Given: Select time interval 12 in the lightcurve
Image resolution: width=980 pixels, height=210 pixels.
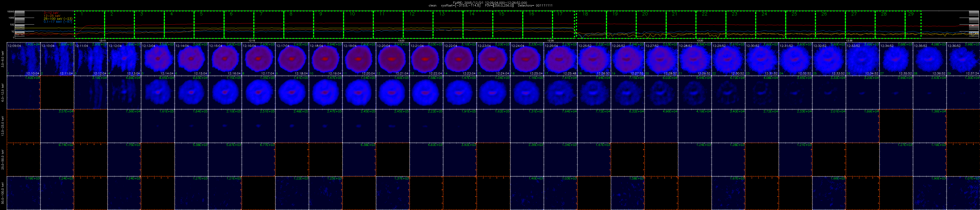Looking at the screenshot, I should click(418, 25).
